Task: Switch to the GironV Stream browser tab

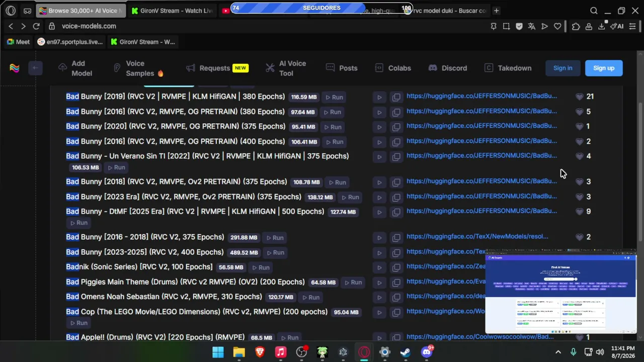Action: coord(172,11)
